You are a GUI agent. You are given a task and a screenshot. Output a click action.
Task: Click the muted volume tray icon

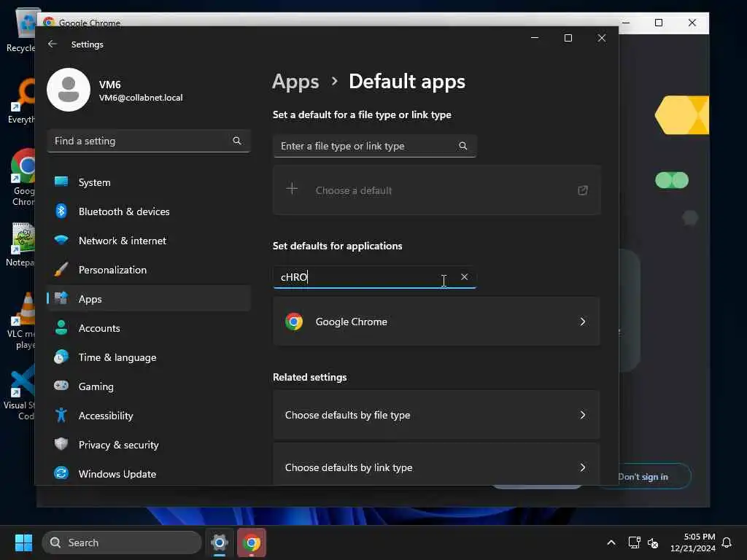pos(653,542)
